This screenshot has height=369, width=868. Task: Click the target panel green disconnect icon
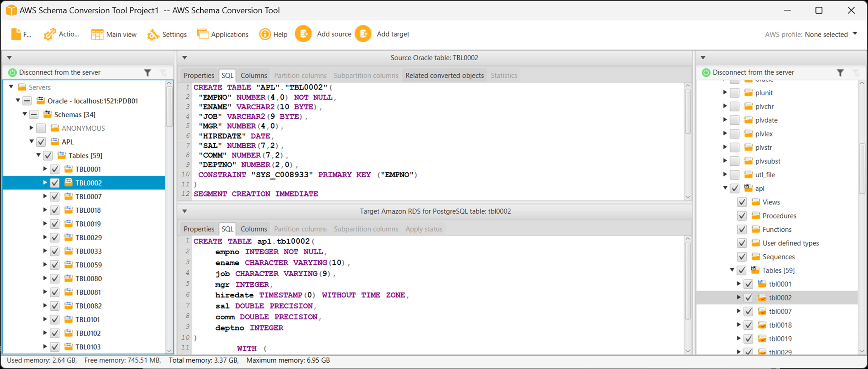(706, 72)
